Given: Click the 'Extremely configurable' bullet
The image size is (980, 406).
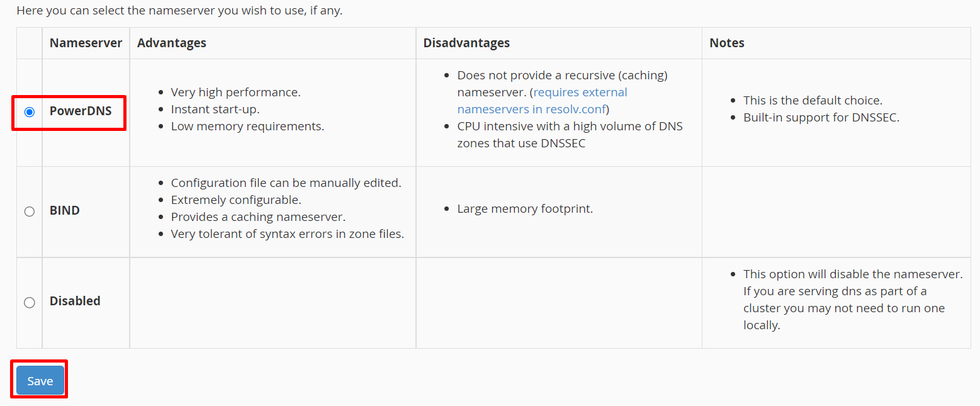Looking at the screenshot, I should (x=236, y=200).
